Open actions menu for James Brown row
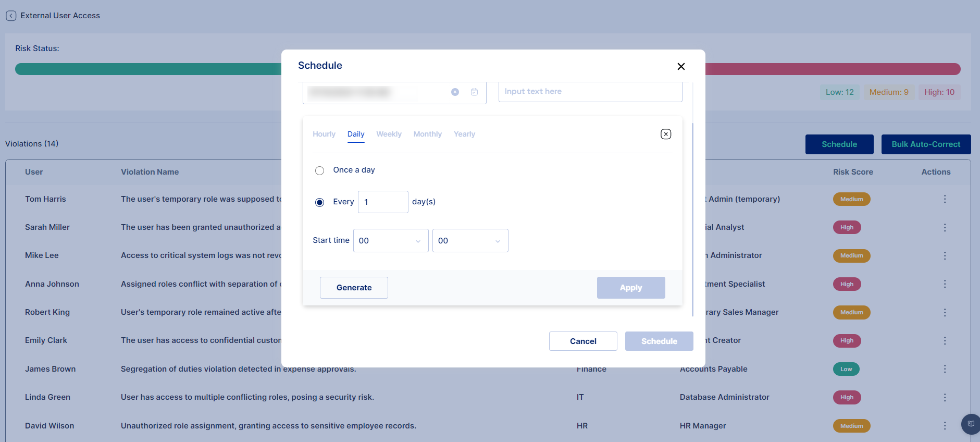Viewport: 980px width, 442px height. [944, 369]
